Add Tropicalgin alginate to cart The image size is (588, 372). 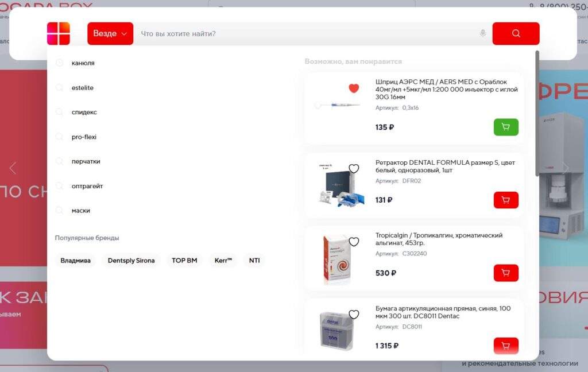click(506, 273)
